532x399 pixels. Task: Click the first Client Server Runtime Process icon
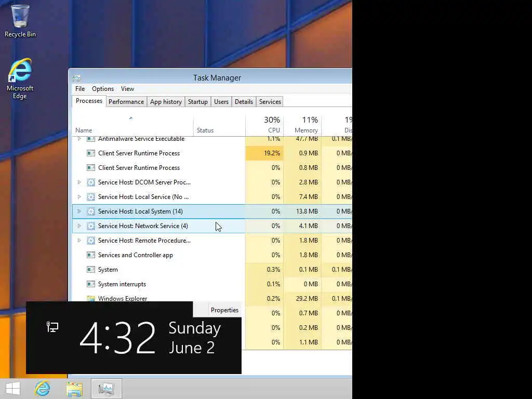90,153
